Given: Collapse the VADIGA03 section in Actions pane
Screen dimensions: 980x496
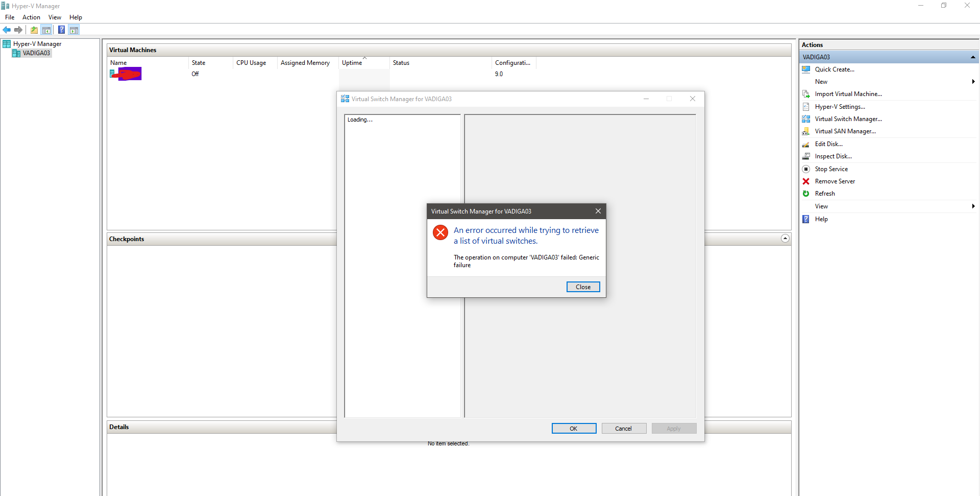Looking at the screenshot, I should coord(973,57).
